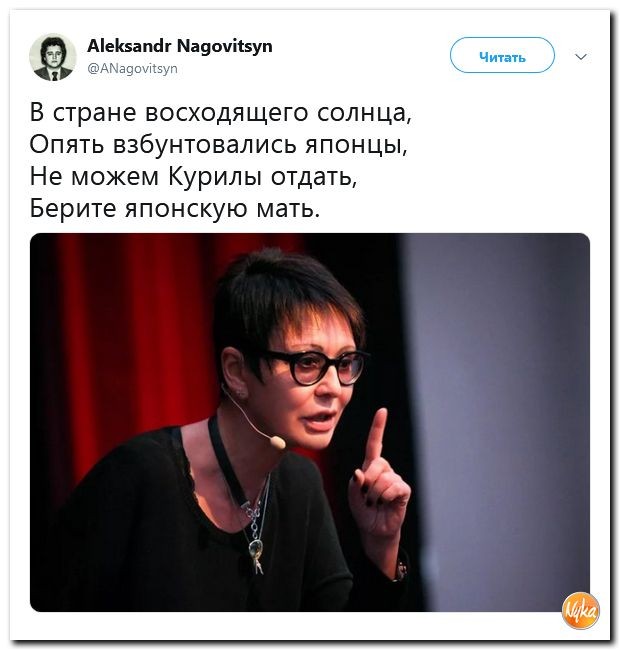Click the line 'Берите японскую мать'
Screen dimensions: 621x651
tap(175, 208)
